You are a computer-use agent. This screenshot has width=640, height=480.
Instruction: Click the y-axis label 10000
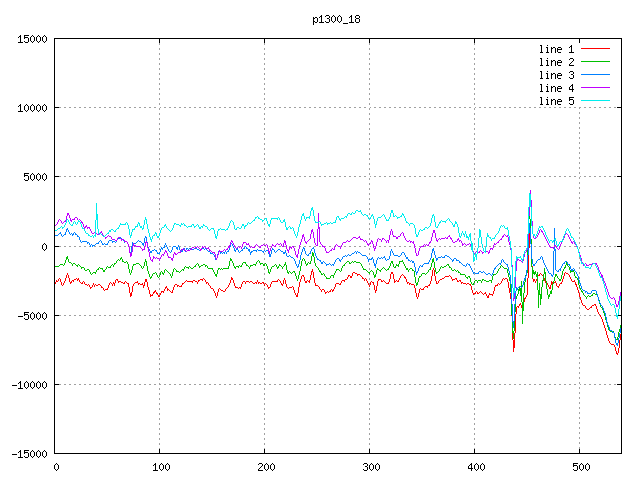(x=32, y=108)
